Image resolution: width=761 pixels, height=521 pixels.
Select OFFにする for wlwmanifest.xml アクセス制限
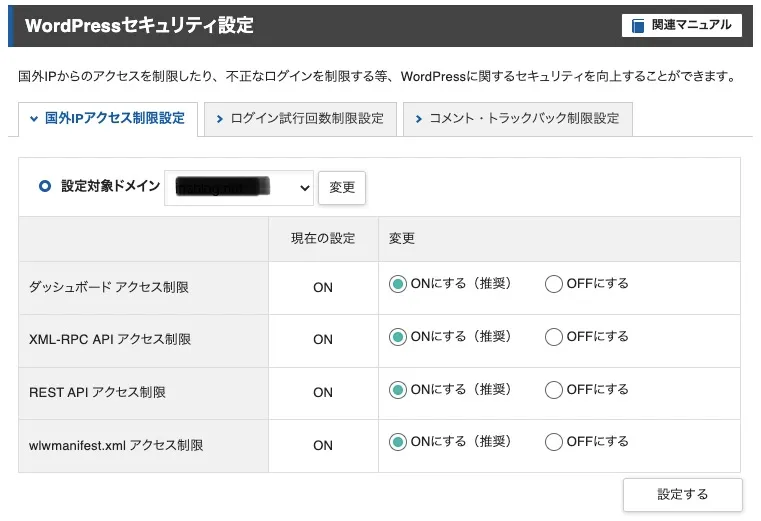pos(553,442)
